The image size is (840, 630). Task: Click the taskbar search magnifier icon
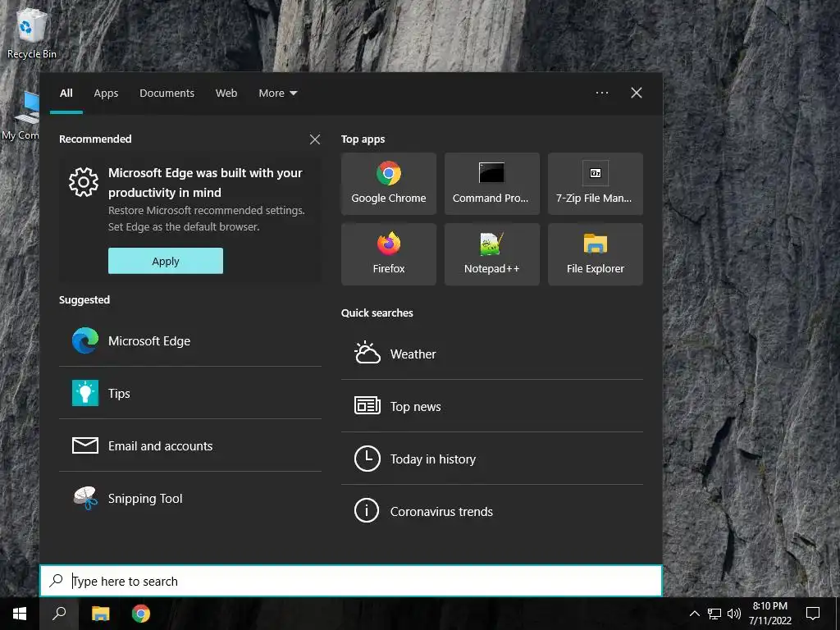point(59,614)
